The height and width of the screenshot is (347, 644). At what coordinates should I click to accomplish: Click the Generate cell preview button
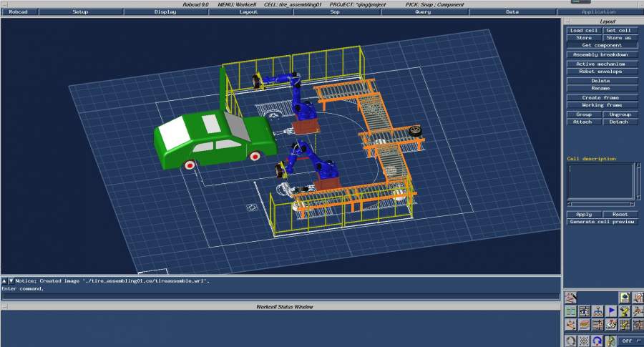tap(602, 222)
